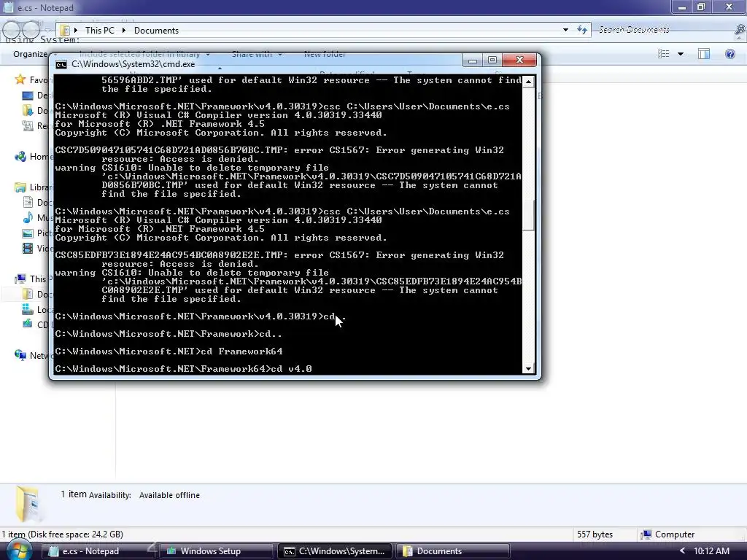Click '557 bytes' in the status bar
Image resolution: width=747 pixels, height=560 pixels.
pos(595,534)
